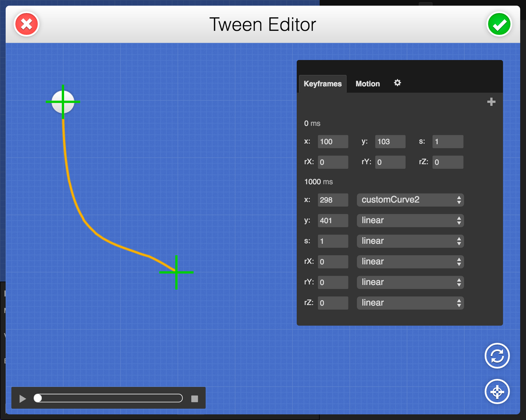Open the rZ easing dropdown
The image size is (526, 420).
[x=411, y=303]
